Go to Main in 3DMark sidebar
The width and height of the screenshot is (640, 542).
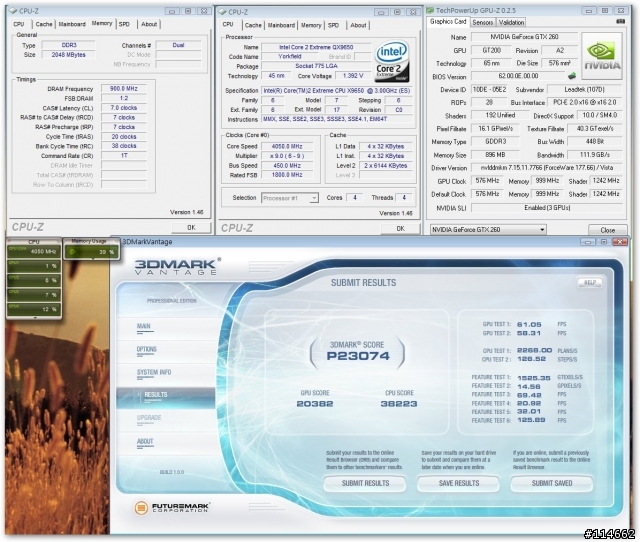pos(144,326)
